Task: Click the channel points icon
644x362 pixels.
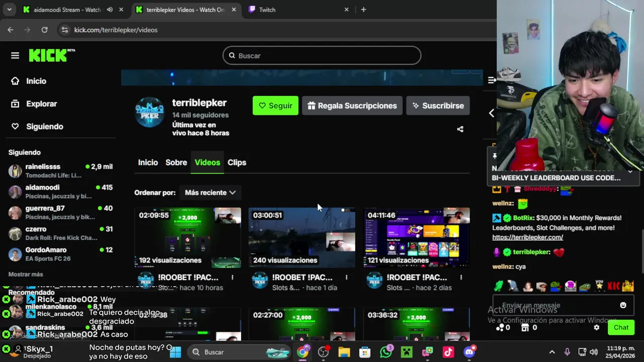Action: 500,327
